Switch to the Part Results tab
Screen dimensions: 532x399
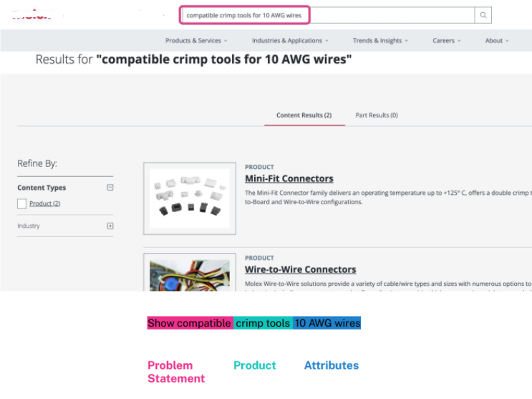pyautogui.click(x=377, y=115)
